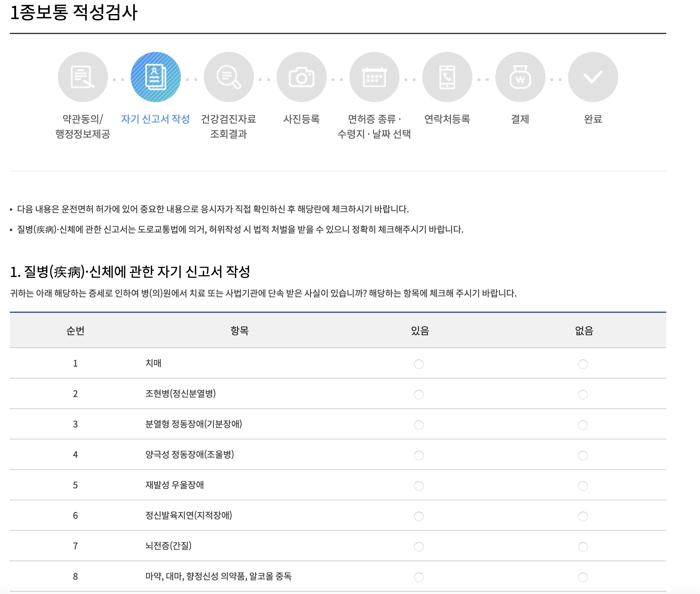Select 없음 for 뇌전증(간질)

[582, 547]
